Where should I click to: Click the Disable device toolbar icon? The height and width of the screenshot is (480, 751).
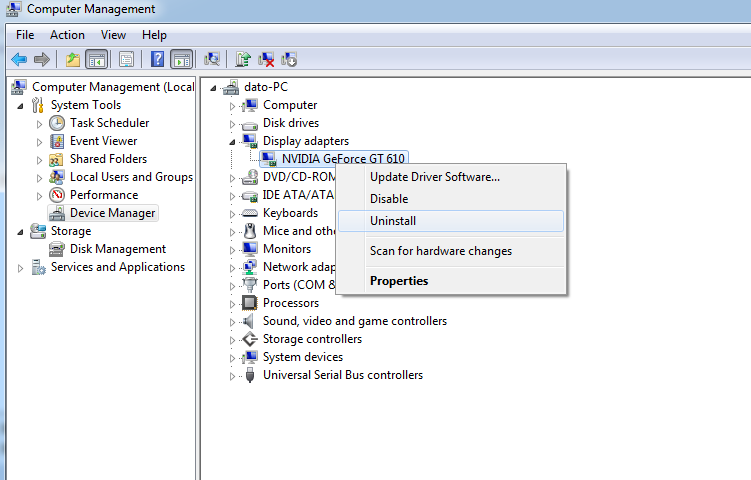click(290, 59)
